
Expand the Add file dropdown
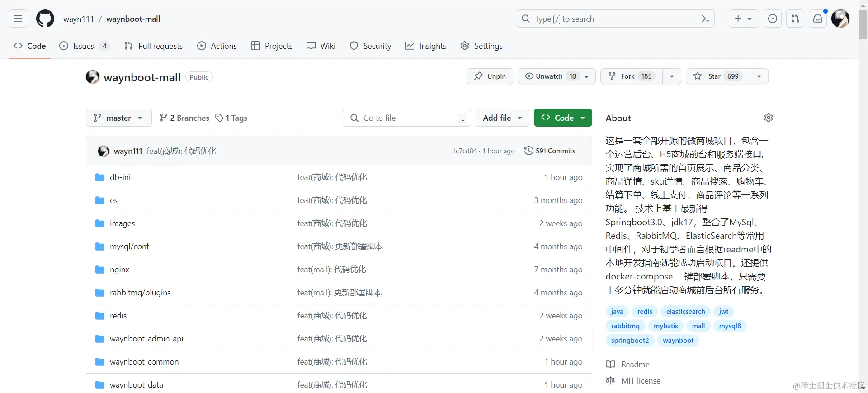tap(502, 118)
